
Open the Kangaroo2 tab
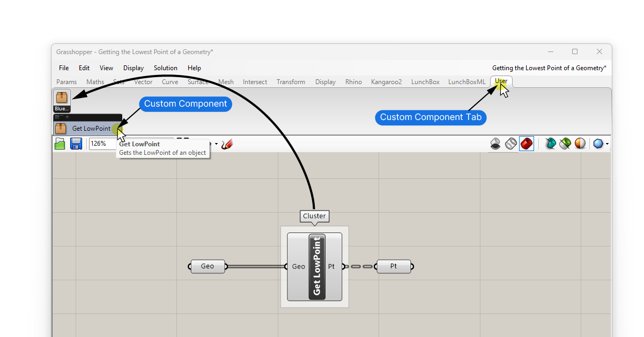click(386, 81)
